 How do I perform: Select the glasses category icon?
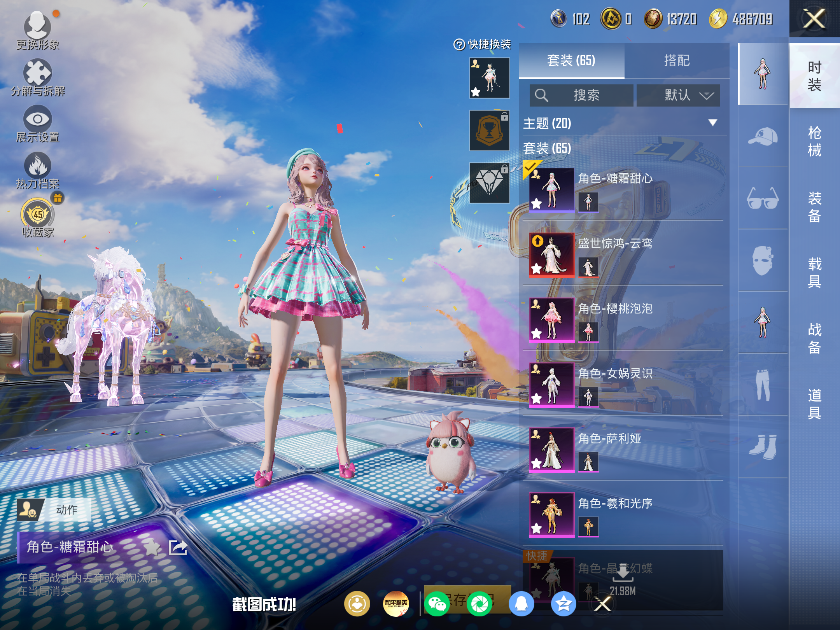pos(762,198)
